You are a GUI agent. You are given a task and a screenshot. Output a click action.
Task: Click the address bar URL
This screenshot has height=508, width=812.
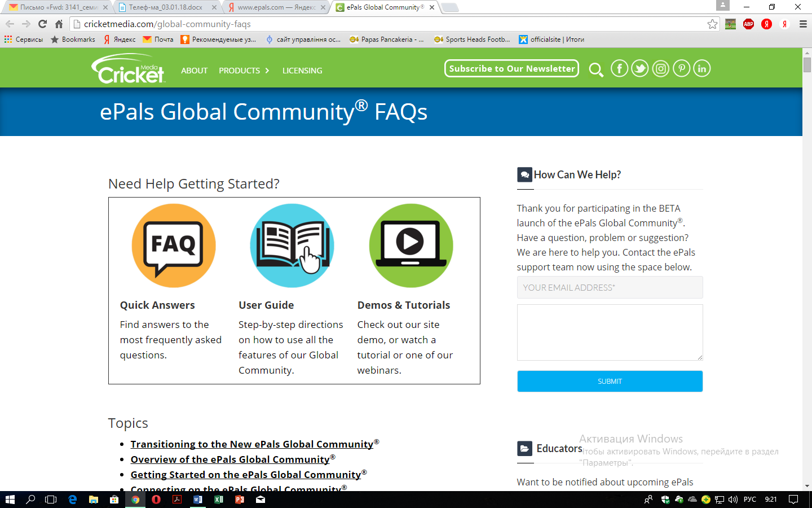pyautogui.click(x=167, y=24)
